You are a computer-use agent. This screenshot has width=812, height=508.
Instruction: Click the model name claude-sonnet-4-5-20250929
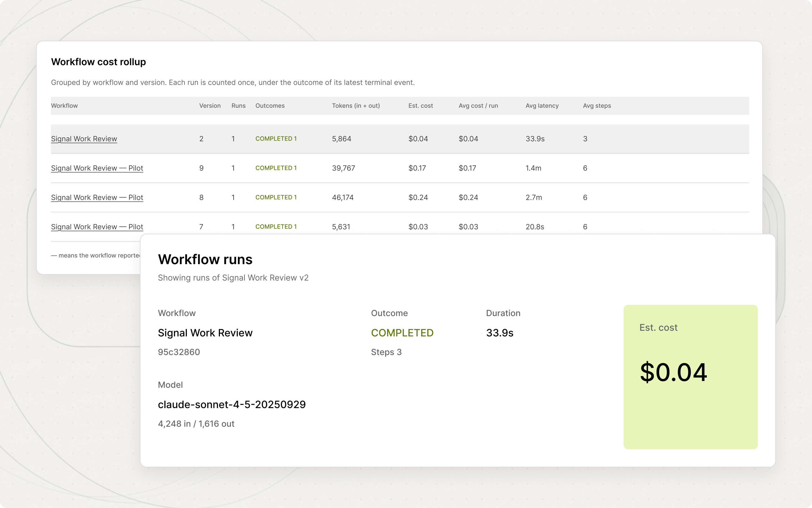tap(232, 404)
